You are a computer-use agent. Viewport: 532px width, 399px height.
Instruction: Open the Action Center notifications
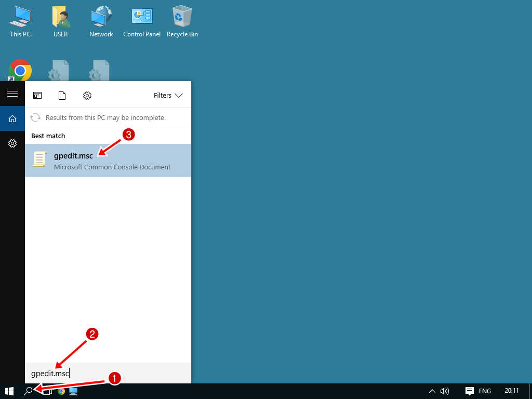(469, 391)
